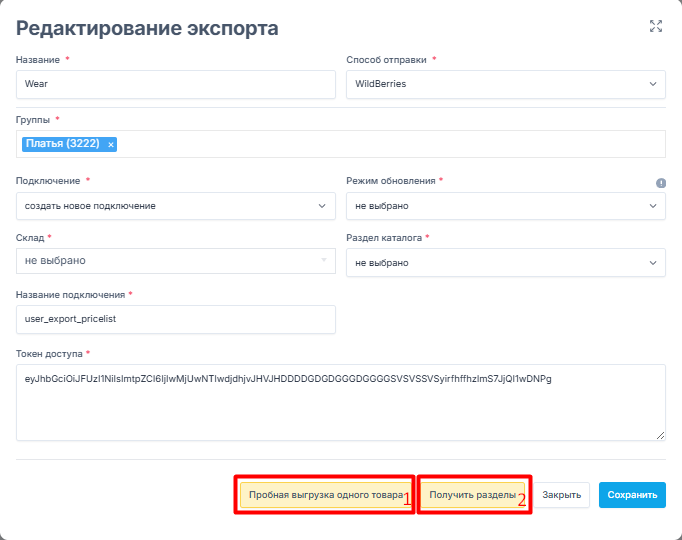
Task: Expand the Подключение dropdown
Action: [175, 206]
